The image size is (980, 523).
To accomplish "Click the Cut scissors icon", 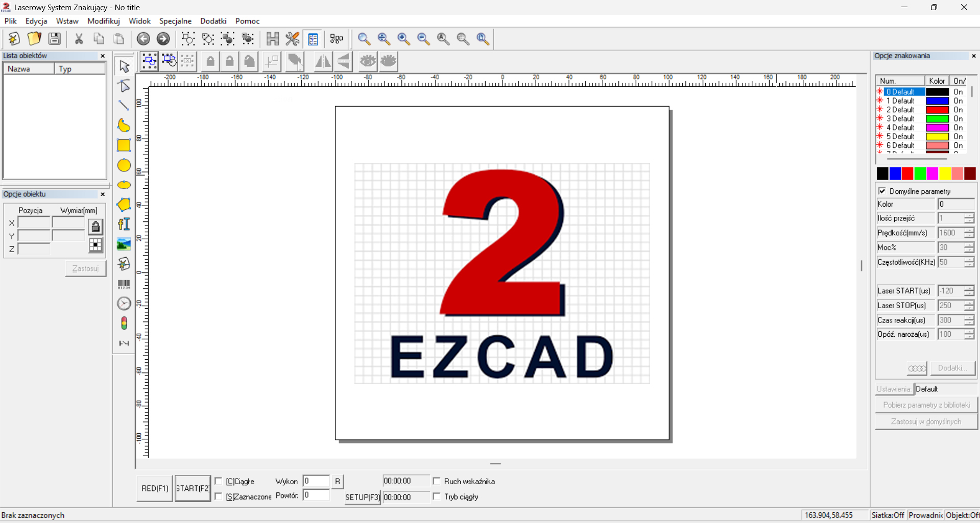I will 79,39.
